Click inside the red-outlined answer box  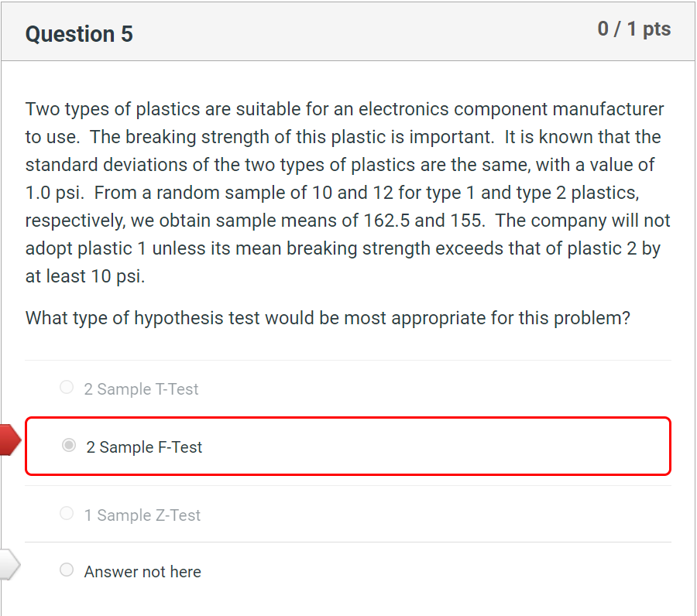click(x=348, y=447)
